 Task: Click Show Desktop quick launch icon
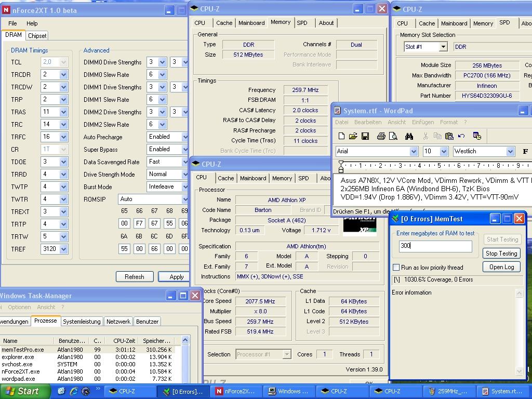point(61,391)
